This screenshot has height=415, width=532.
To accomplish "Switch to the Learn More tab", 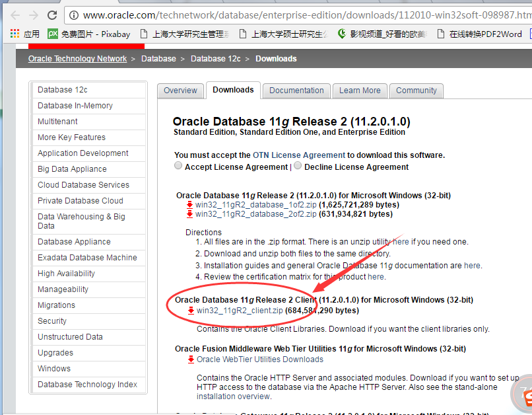I will [x=360, y=91].
